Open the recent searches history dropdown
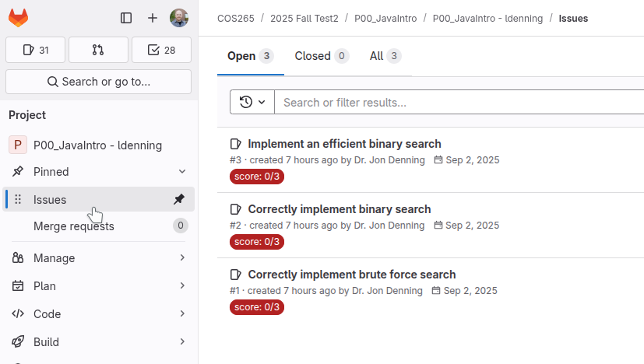This screenshot has width=644, height=364. click(x=252, y=102)
